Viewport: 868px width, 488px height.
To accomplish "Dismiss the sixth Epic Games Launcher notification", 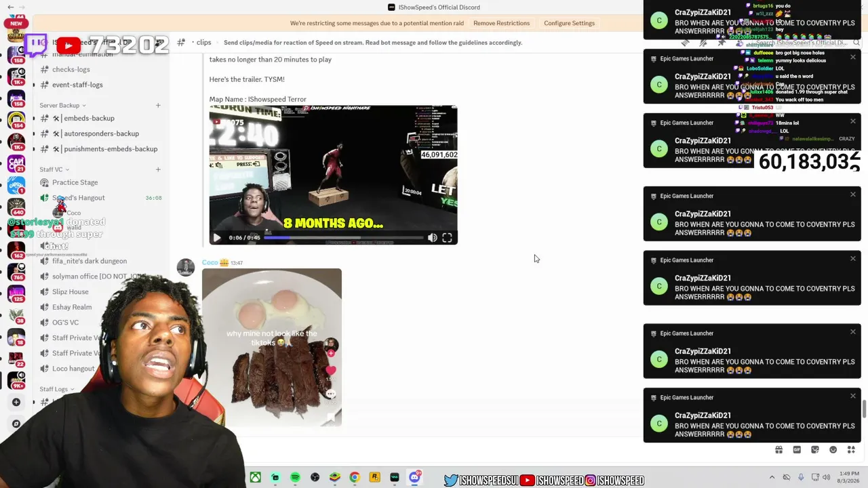I will (853, 332).
